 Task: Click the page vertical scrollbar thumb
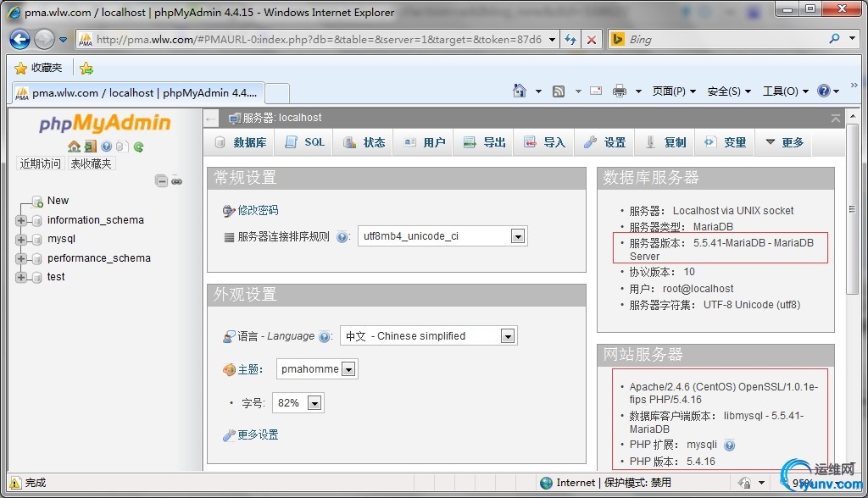tap(852, 209)
